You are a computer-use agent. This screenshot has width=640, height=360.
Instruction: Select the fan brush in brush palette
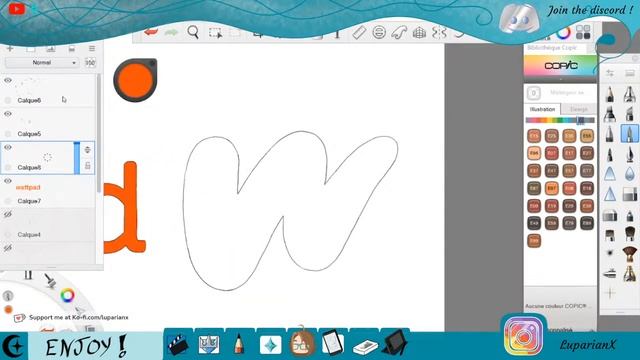click(x=629, y=254)
